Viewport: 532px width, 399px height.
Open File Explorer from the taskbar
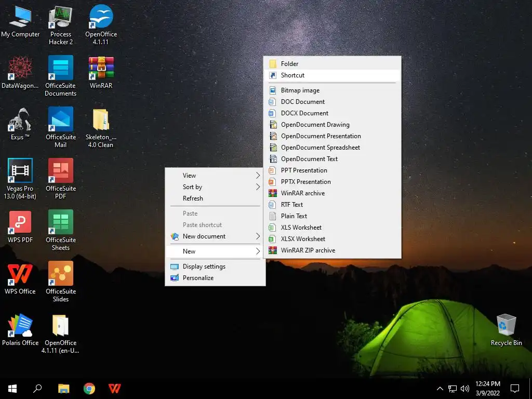click(x=63, y=389)
